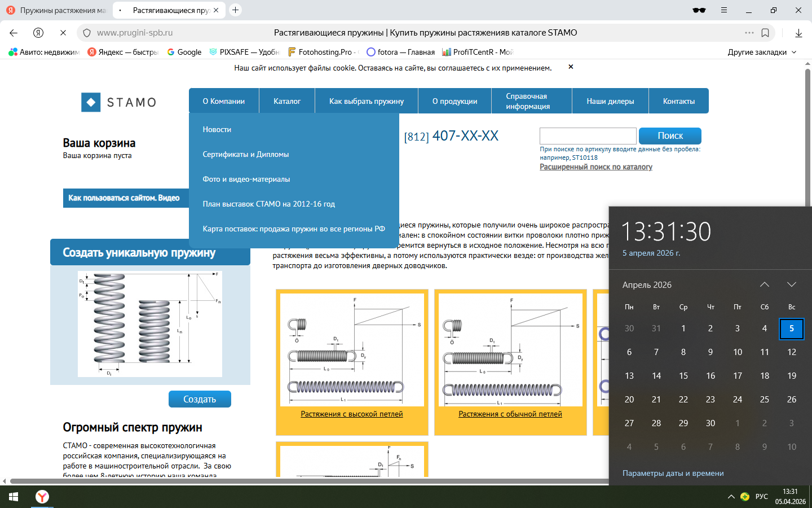Show hidden system tray icons
This screenshot has width=812, height=508.
731,497
